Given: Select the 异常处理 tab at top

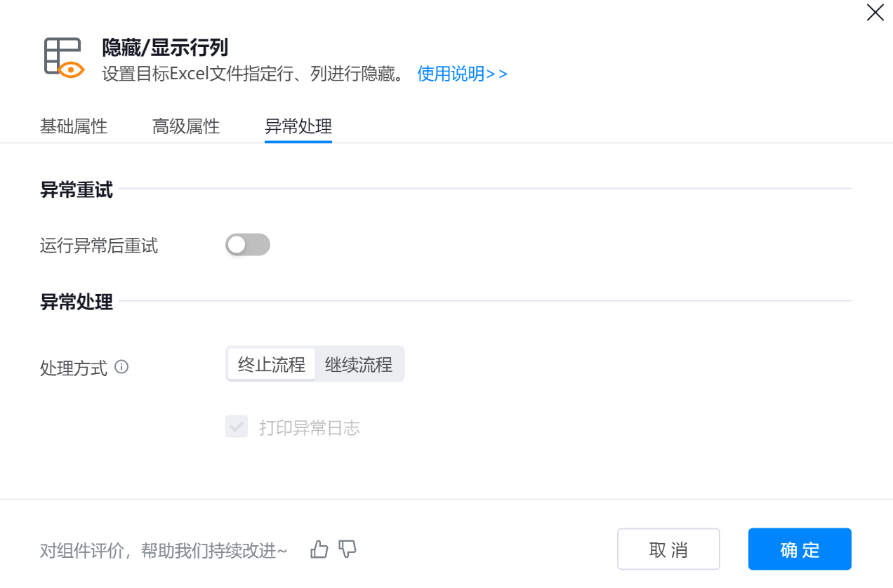Looking at the screenshot, I should pyautogui.click(x=298, y=127).
